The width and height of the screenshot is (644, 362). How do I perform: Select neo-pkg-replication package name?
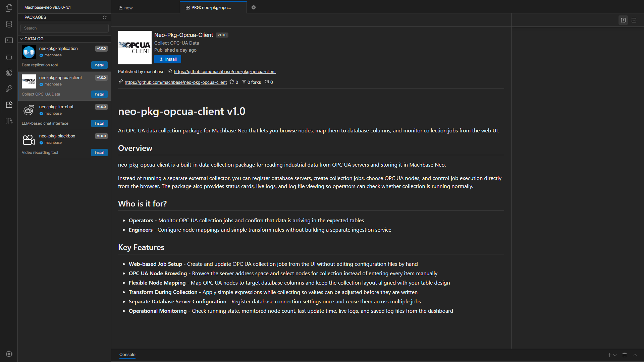click(58, 49)
